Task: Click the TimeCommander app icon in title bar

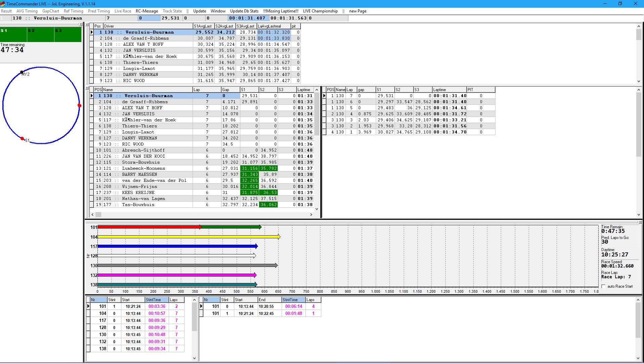Action: pyautogui.click(x=3, y=4)
